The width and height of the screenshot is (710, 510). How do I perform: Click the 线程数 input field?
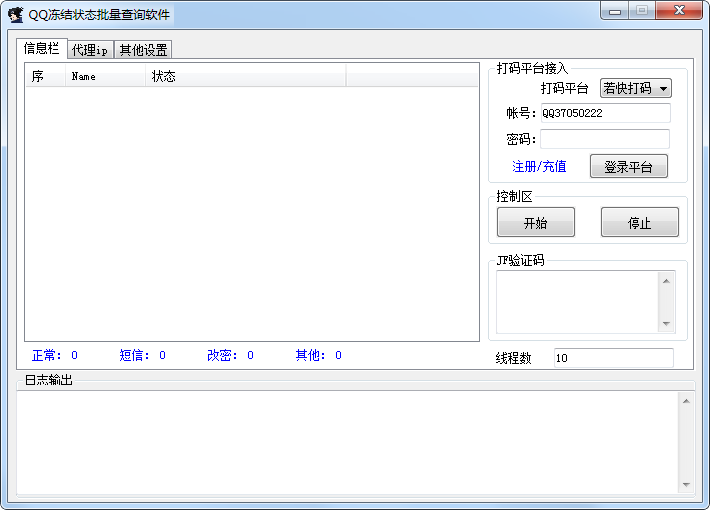(x=613, y=358)
